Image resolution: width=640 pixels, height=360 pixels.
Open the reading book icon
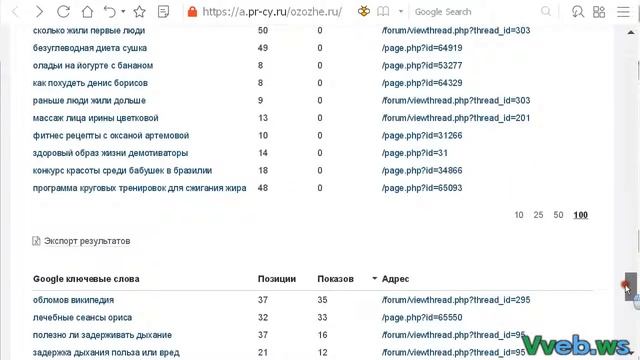coord(383,11)
